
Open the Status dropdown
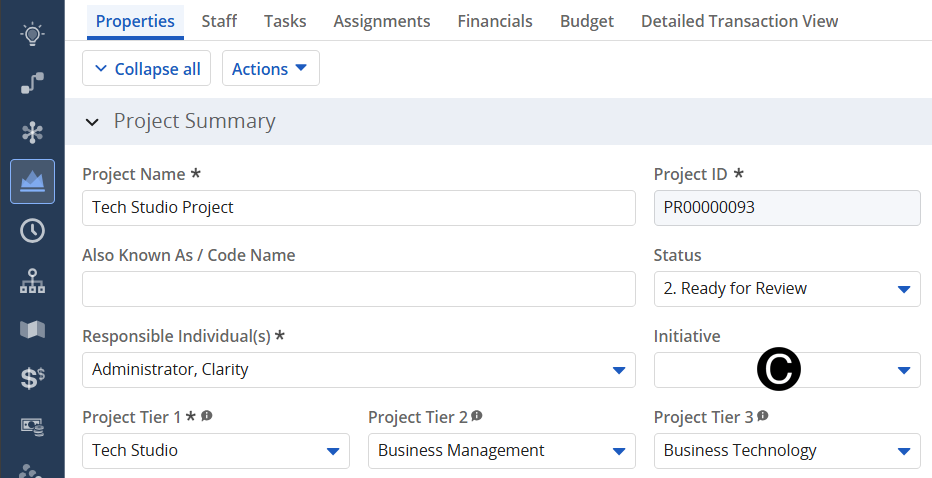902,289
